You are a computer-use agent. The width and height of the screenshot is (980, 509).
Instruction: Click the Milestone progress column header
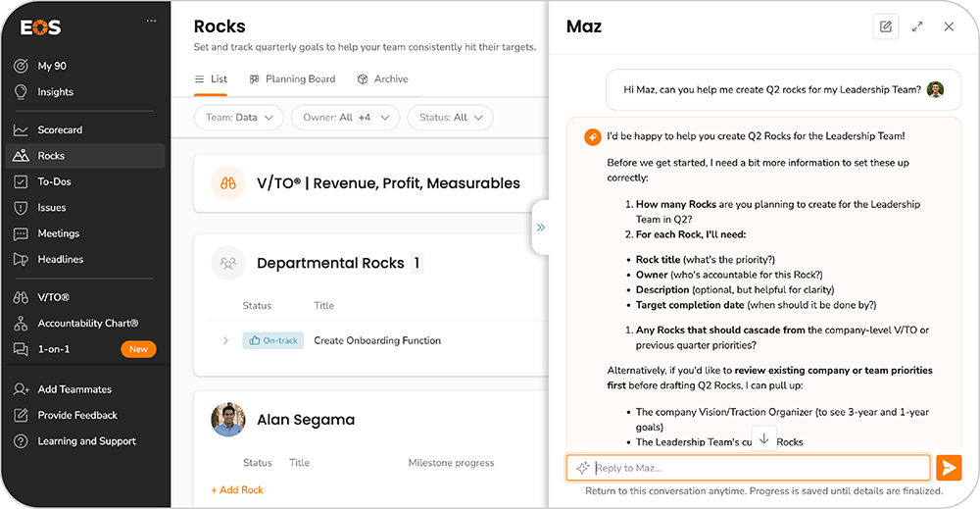tap(451, 463)
